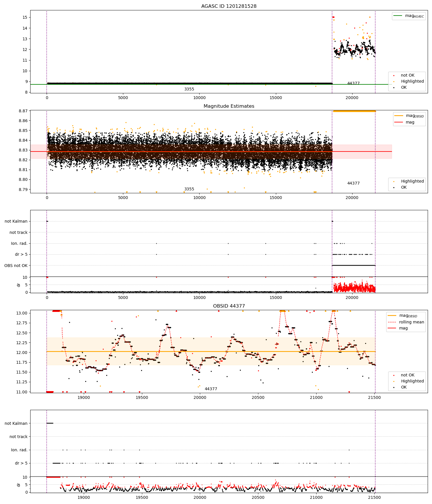Click the y-axis tick label '11.50'
Viewport: 432px width, 504px height.
tap(22, 372)
